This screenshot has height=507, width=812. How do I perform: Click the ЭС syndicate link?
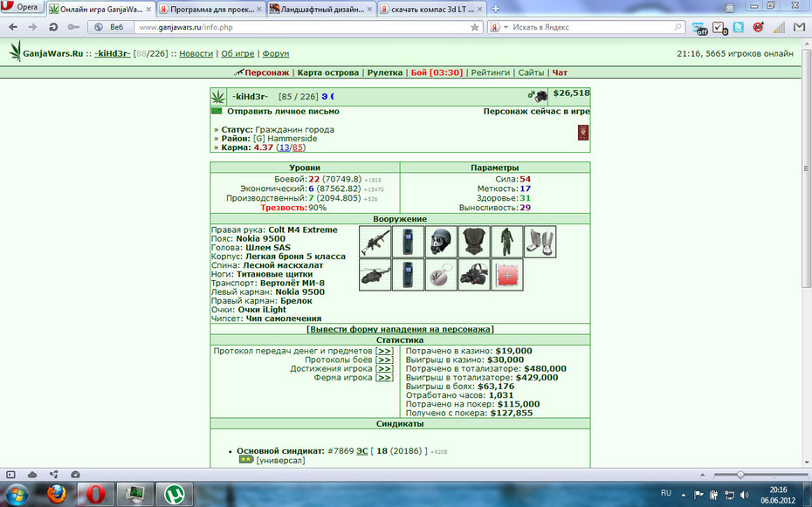(361, 450)
